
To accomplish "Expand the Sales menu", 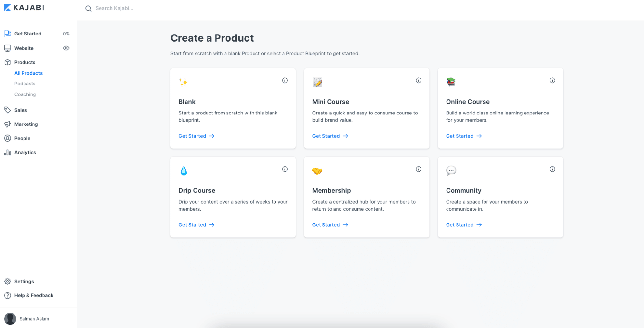I will coord(20,110).
